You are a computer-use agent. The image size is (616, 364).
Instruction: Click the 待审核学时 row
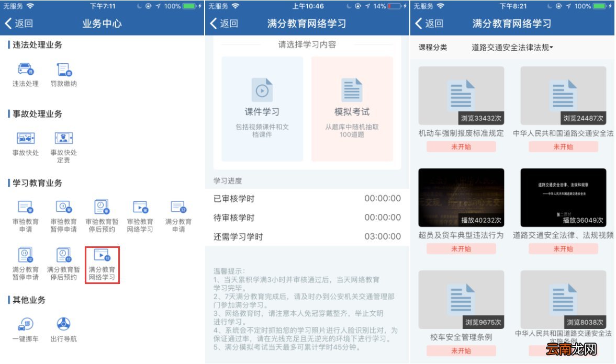[x=307, y=218]
